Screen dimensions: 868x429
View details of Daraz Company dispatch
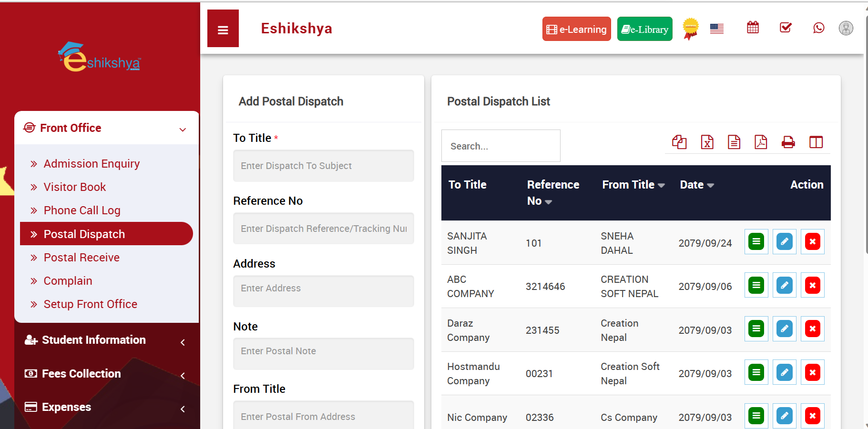point(756,329)
